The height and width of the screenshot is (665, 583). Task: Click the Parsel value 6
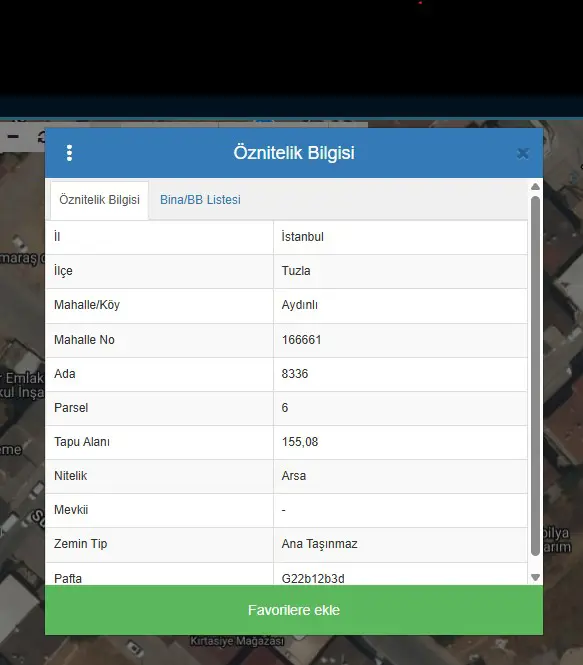(x=285, y=408)
